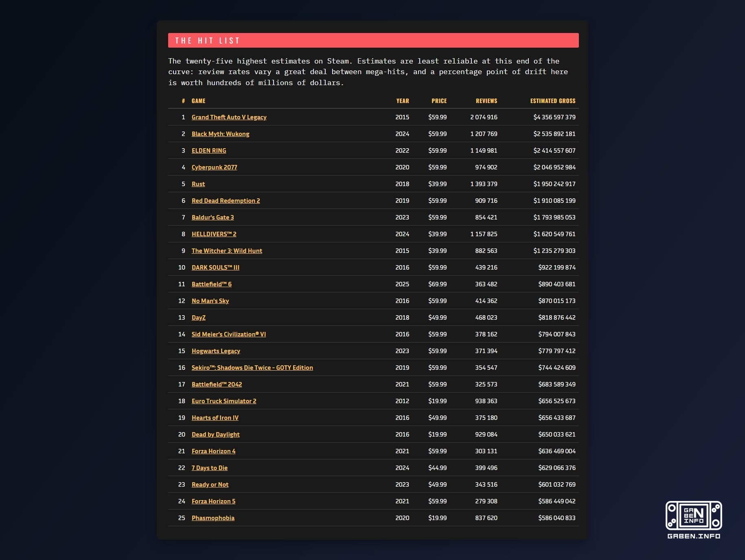The height and width of the screenshot is (560, 745).
Task: Open the Hogwarts Legacy link
Action: 216,351
